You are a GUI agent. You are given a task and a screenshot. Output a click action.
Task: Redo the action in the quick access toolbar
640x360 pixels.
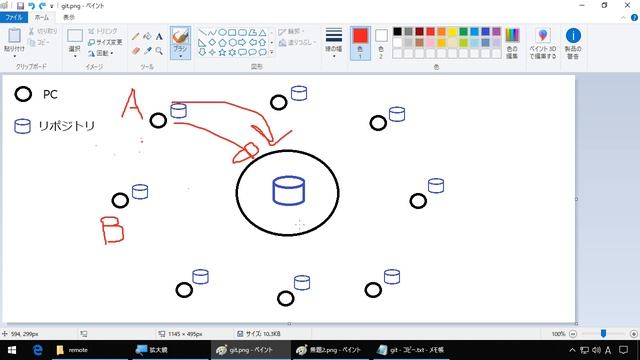pyautogui.click(x=42, y=6)
